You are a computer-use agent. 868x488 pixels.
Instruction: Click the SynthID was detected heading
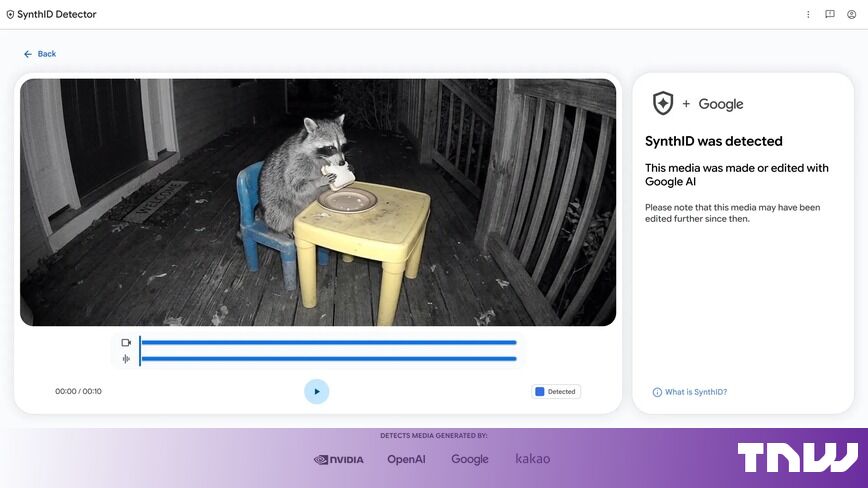[714, 141]
